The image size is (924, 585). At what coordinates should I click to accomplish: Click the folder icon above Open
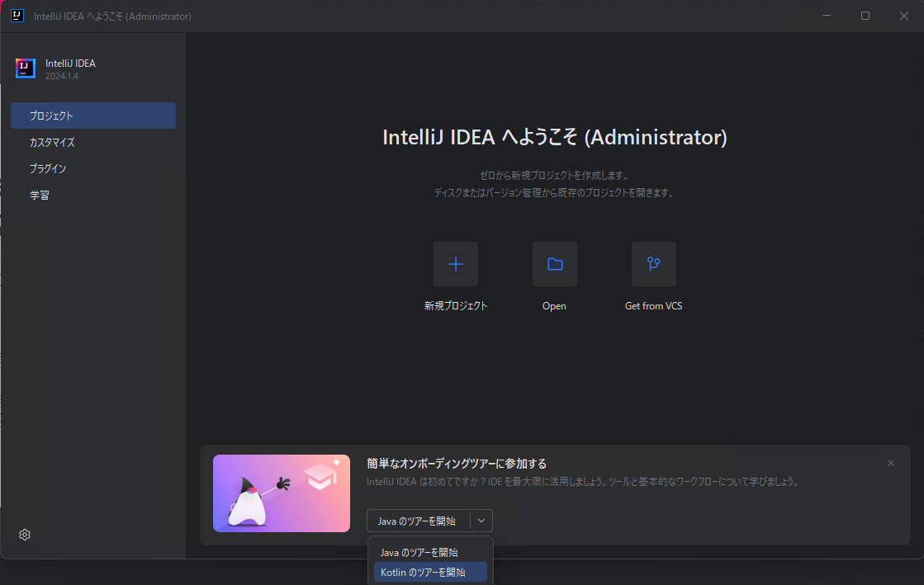click(x=554, y=264)
